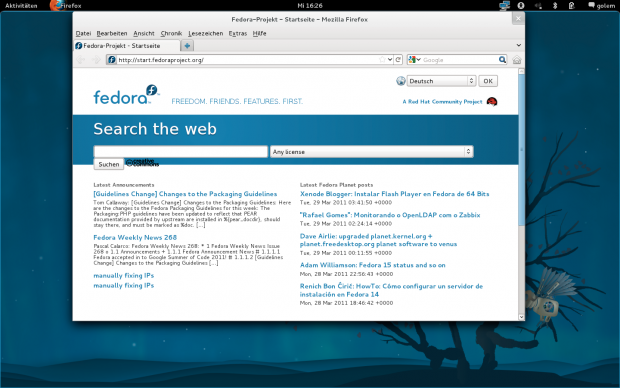The width and height of the screenshot is (620, 388).
Task: Click the creative commons logo
Action: click(x=142, y=163)
